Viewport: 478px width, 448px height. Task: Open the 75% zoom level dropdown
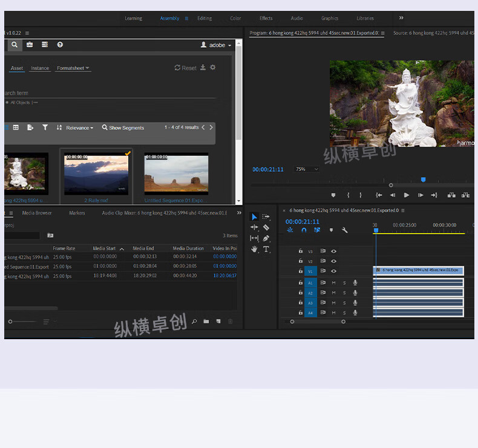[x=307, y=169]
